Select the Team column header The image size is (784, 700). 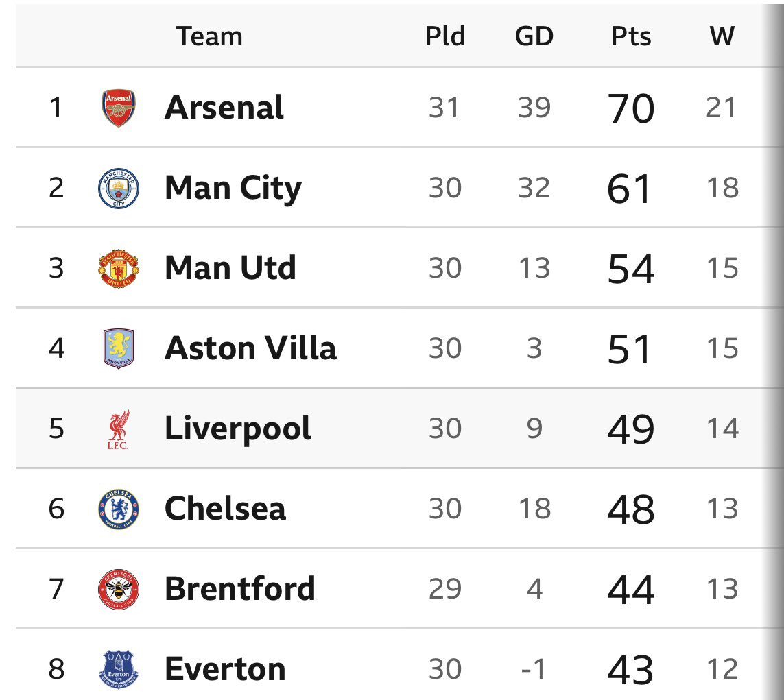click(209, 36)
